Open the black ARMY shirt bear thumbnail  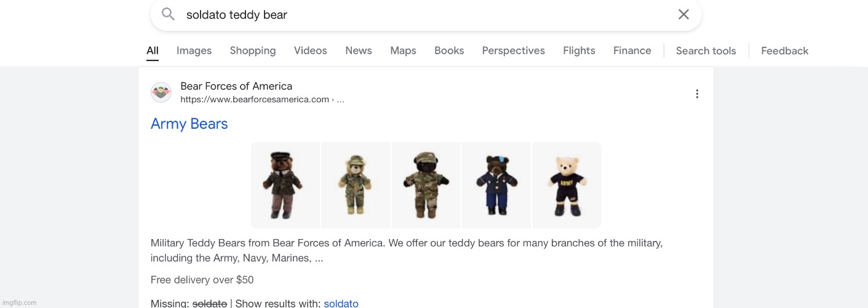click(567, 185)
